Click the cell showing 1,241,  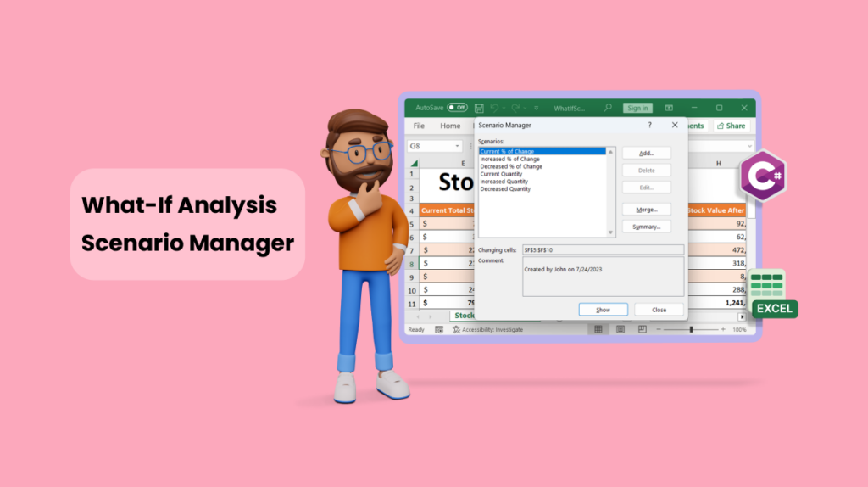point(717,303)
